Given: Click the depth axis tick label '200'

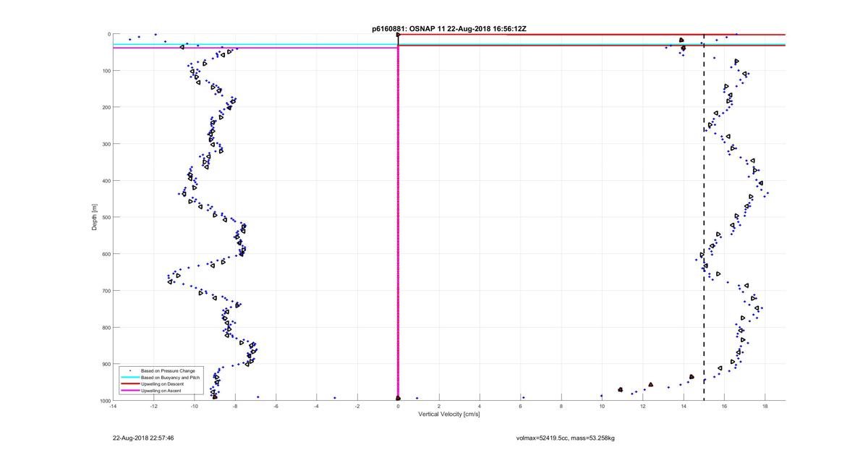Looking at the screenshot, I should pyautogui.click(x=106, y=107).
